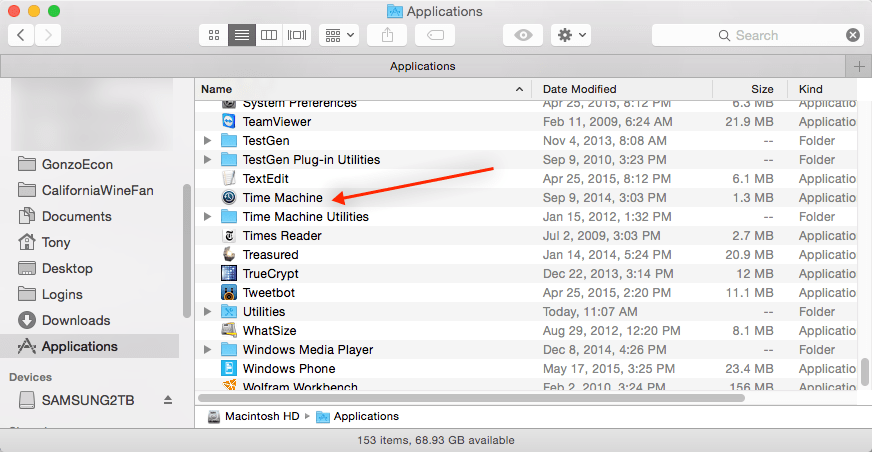Switch to Cover Flow view
The height and width of the screenshot is (452, 872).
[x=297, y=35]
